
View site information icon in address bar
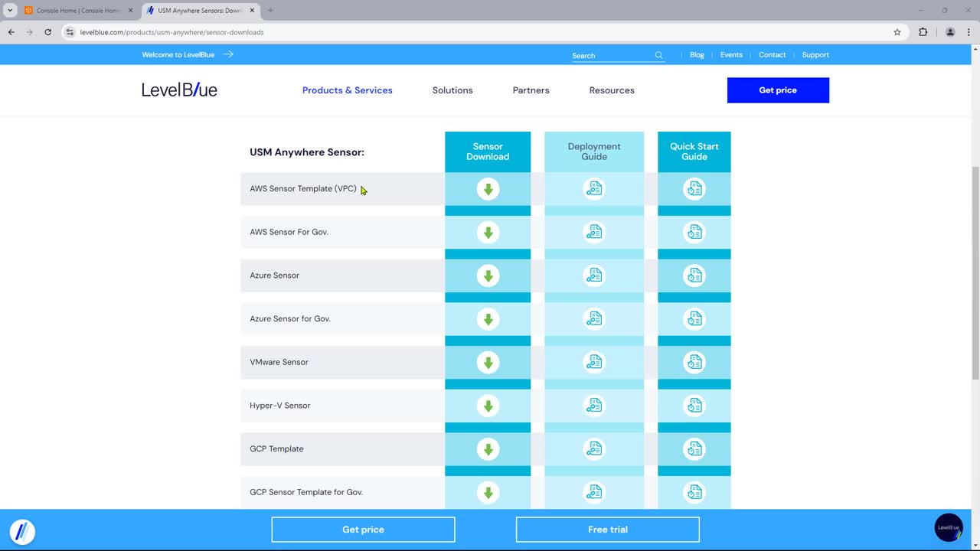(70, 32)
